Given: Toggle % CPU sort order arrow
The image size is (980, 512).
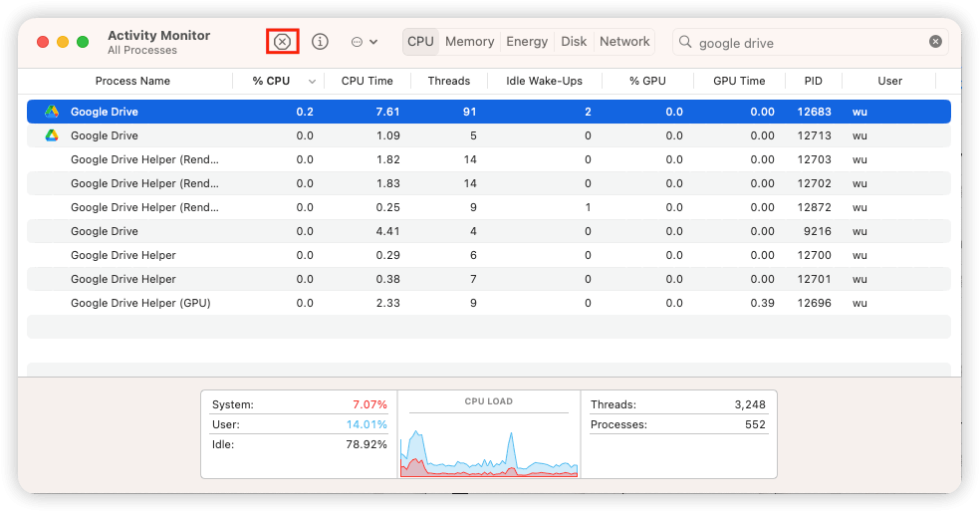Looking at the screenshot, I should coord(312,82).
